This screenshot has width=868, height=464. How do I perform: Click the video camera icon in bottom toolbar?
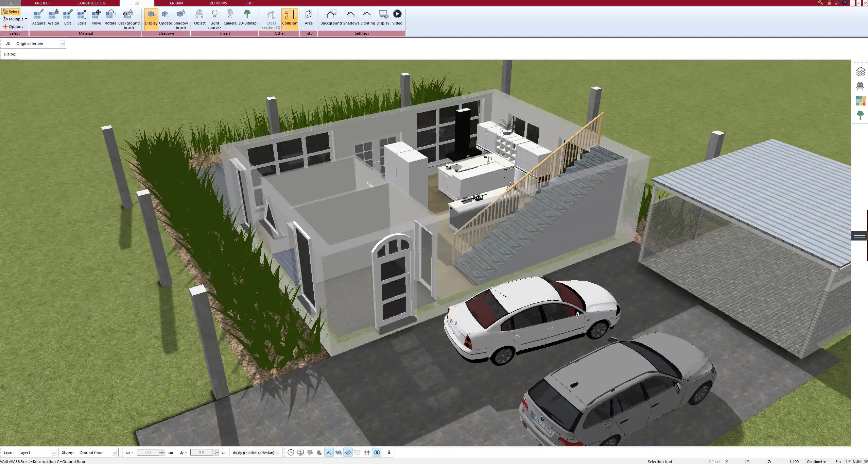(x=310, y=452)
